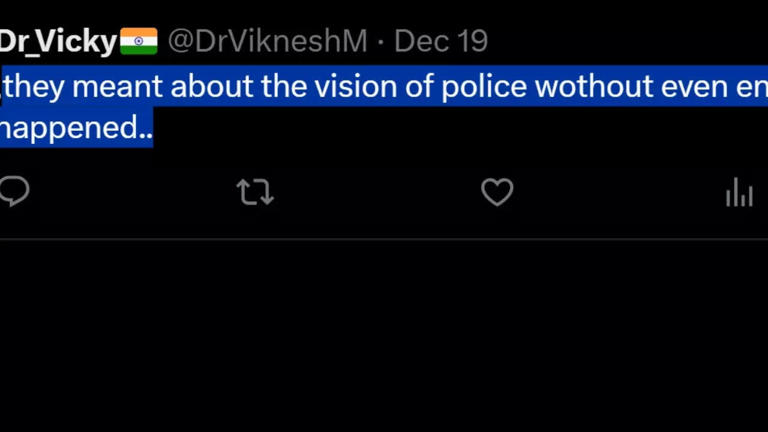Screen dimensions: 768x432
Task: Click the dot separator before Dec 19
Action: (x=381, y=42)
